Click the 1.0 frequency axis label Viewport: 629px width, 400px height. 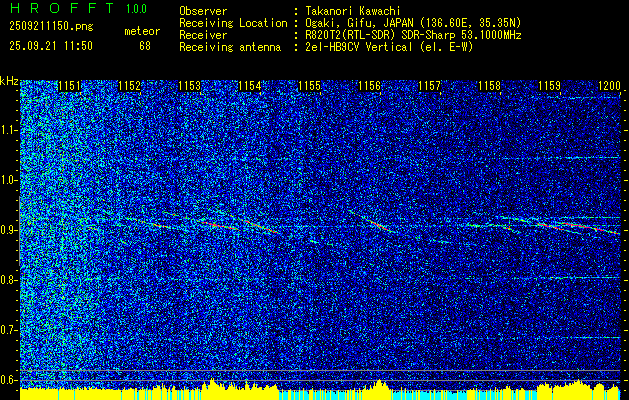[8, 181]
